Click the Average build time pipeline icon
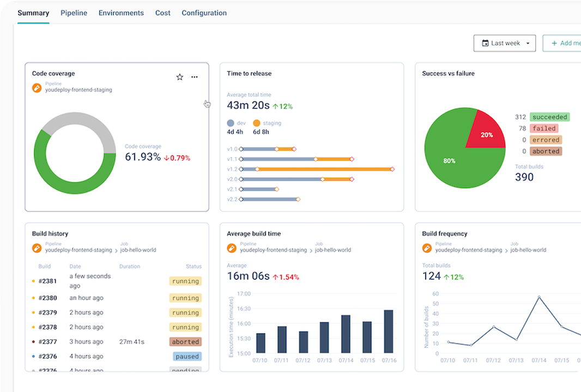 coord(232,248)
